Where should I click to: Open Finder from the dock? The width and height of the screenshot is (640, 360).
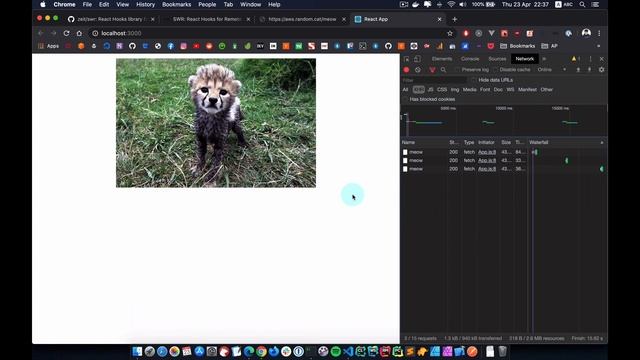coord(137,351)
